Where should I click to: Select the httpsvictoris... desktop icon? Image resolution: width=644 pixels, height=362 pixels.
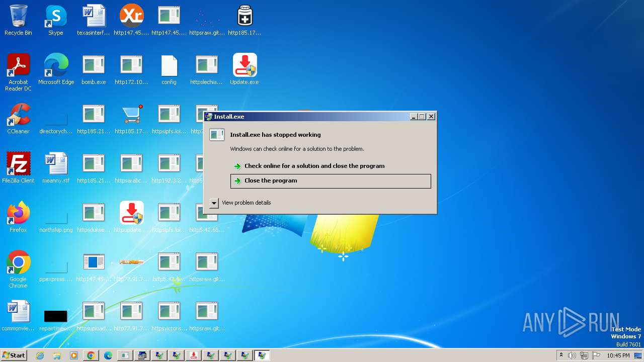click(169, 316)
